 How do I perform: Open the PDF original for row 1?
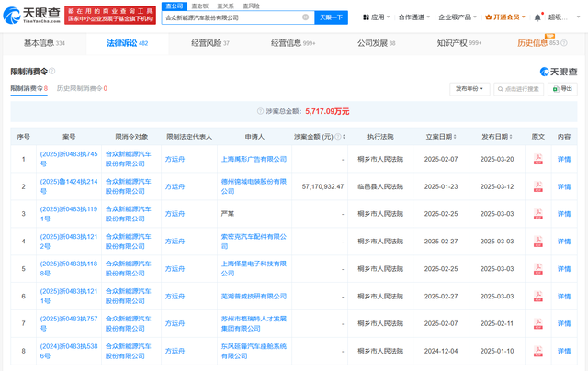pos(538,159)
